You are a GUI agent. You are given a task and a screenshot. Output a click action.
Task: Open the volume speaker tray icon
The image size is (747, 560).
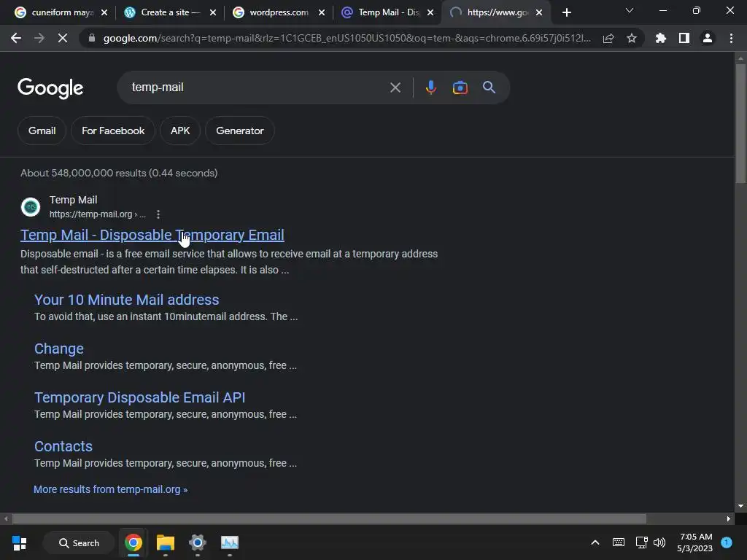coord(659,542)
